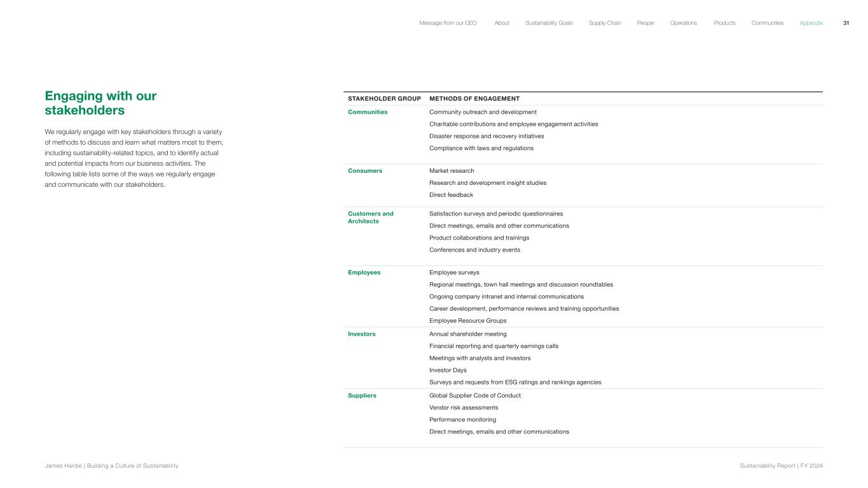Go to the About section
This screenshot has height=488, width=868.
(x=502, y=23)
